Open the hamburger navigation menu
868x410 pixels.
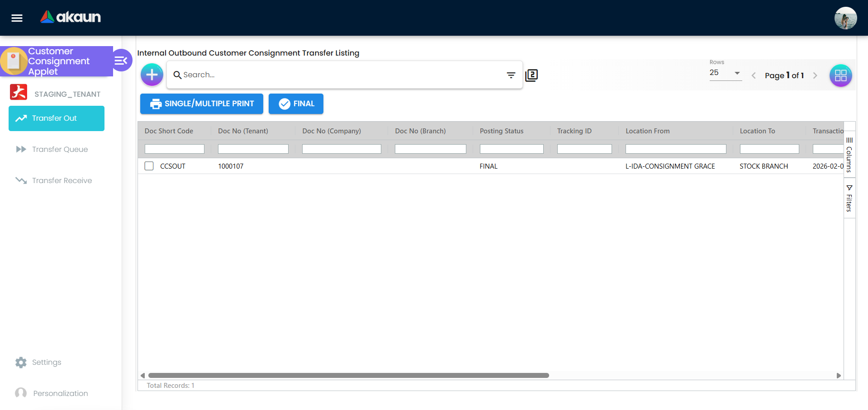coord(16,18)
